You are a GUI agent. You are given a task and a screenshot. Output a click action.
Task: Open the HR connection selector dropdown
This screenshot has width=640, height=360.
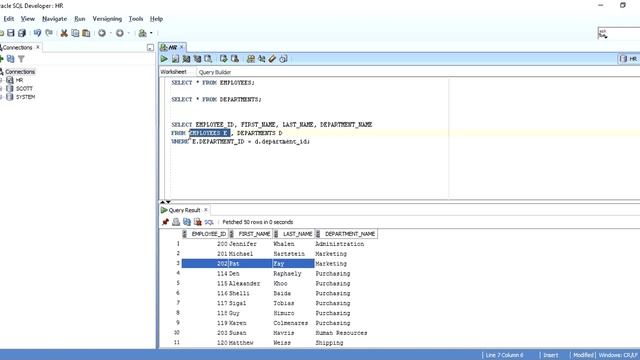(x=629, y=59)
